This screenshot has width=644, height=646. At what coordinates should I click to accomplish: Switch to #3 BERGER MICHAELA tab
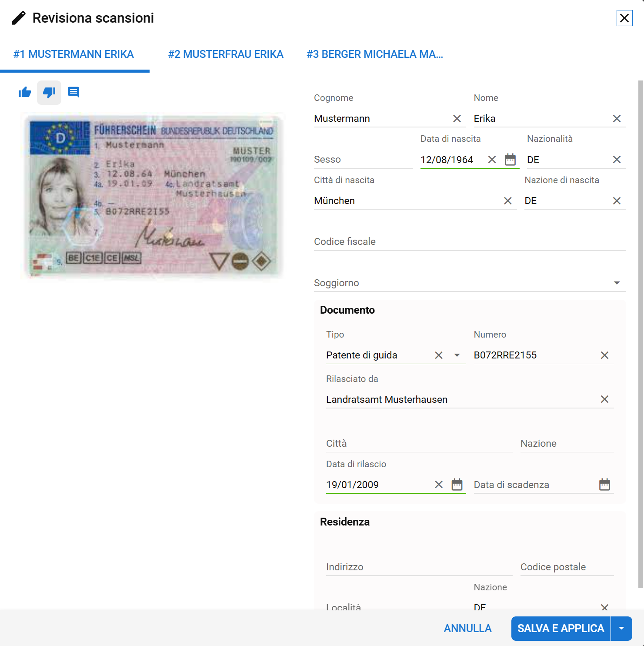click(x=375, y=54)
